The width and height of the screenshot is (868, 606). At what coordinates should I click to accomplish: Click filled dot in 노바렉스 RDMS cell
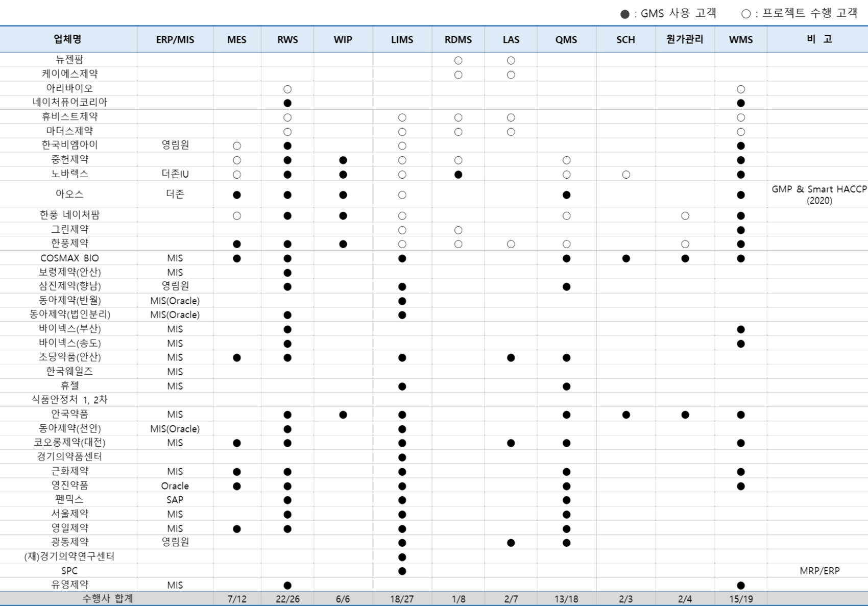coord(458,175)
